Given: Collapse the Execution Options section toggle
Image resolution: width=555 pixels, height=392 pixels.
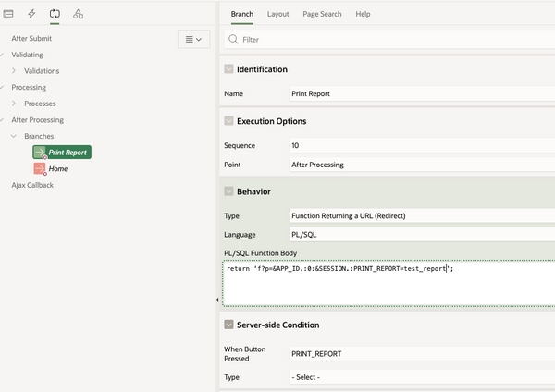Looking at the screenshot, I should pos(228,121).
